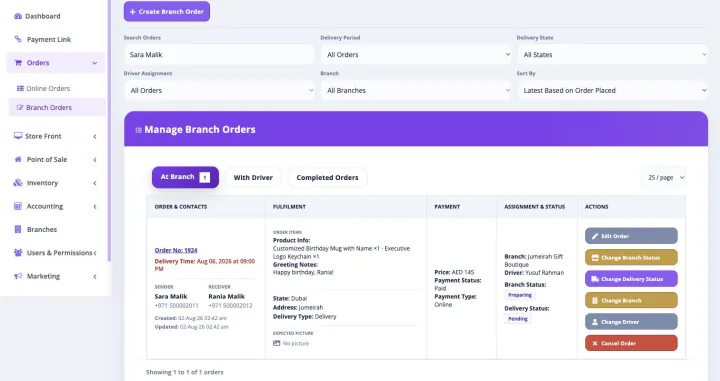Click the Cancel Order button

click(631, 343)
